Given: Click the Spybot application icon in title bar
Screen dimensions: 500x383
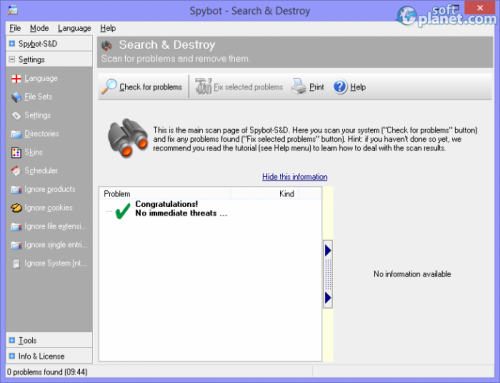Looking at the screenshot, I should (x=13, y=10).
